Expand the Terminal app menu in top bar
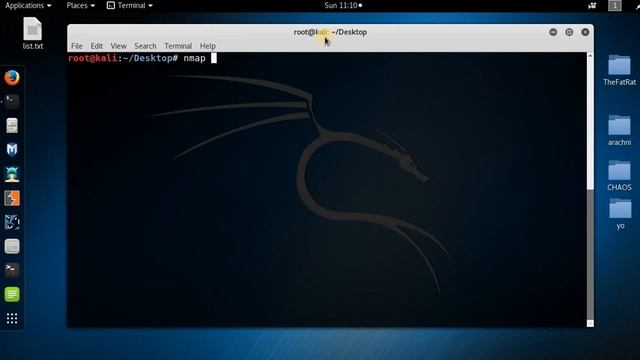This screenshot has height=360, width=640. [130, 5]
